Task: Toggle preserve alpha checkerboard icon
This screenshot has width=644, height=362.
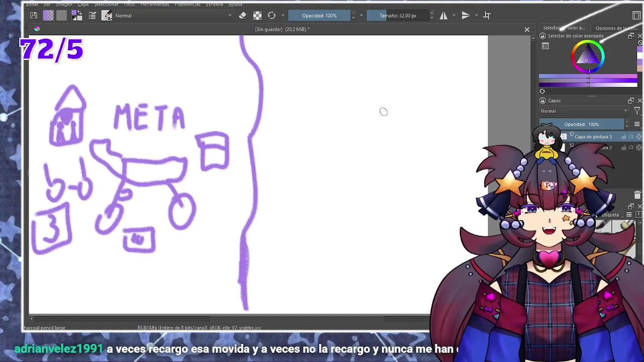Action: [257, 16]
